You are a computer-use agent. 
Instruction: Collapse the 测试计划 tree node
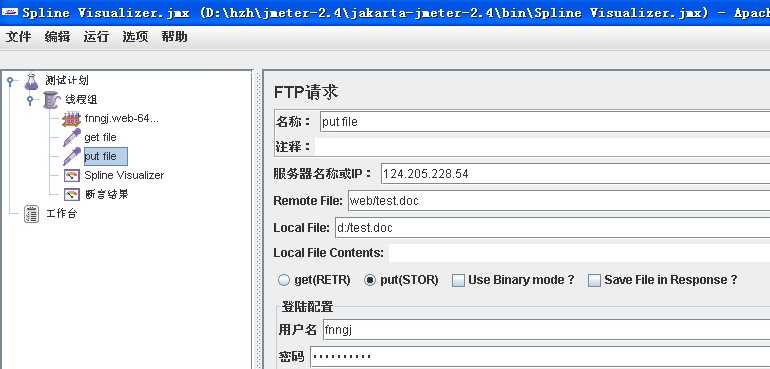pyautogui.click(x=10, y=80)
